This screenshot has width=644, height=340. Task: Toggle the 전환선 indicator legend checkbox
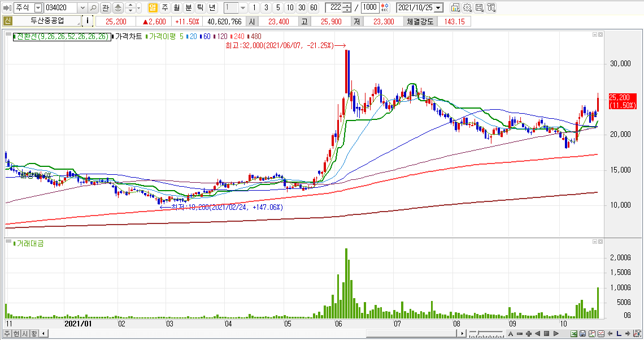[x=15, y=37]
